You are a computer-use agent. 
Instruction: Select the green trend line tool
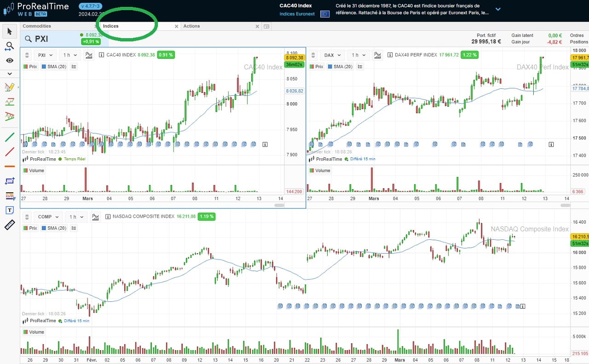[10, 137]
